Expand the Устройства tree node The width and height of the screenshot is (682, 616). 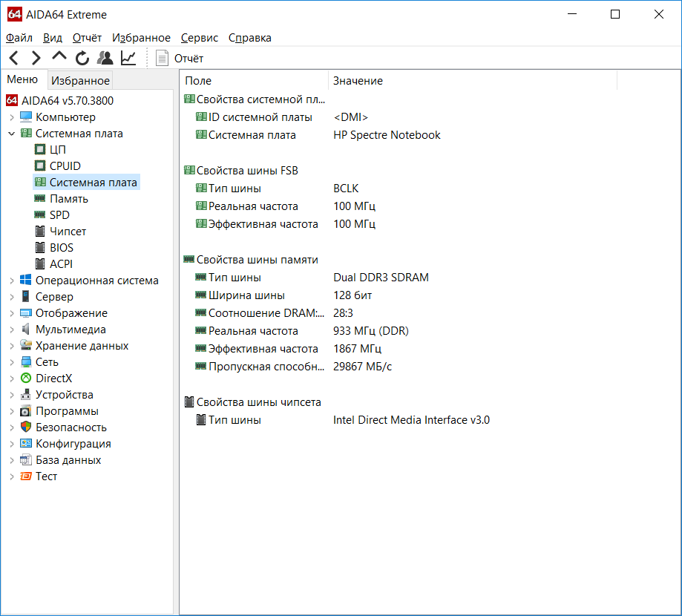point(12,395)
